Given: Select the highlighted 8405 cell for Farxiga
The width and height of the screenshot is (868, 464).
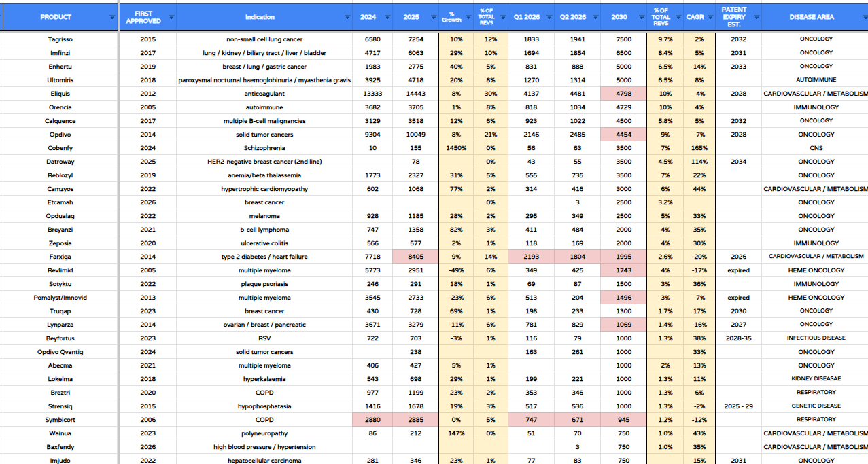Looking at the screenshot, I should (416, 257).
